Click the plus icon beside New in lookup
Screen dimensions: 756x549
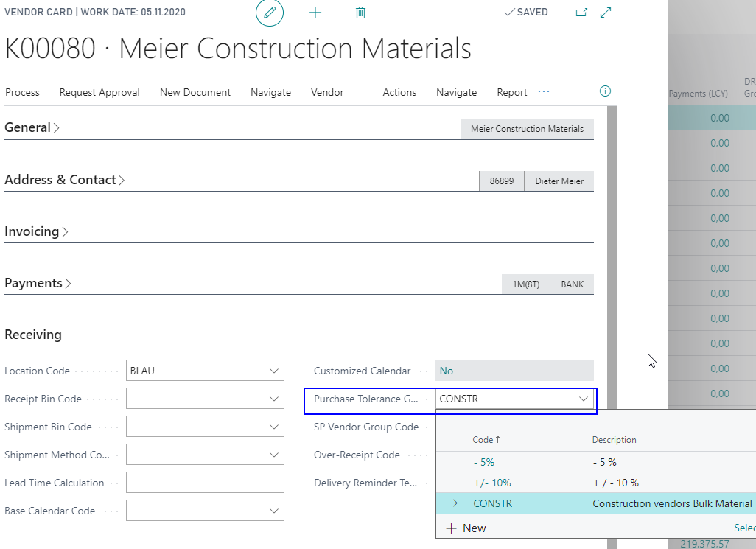pyautogui.click(x=451, y=528)
